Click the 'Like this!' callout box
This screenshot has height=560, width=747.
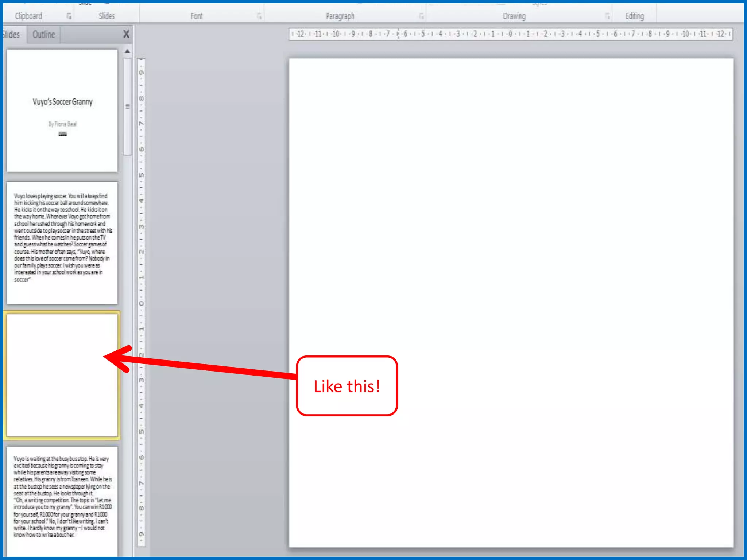pos(347,386)
